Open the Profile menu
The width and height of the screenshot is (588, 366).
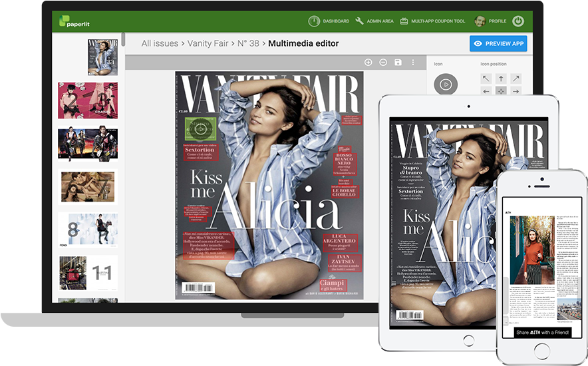490,21
